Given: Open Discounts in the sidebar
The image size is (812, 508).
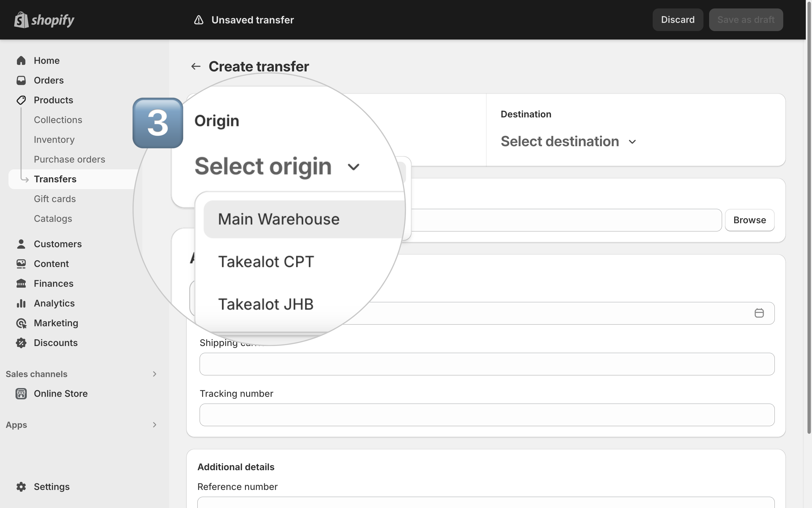Looking at the screenshot, I should [56, 343].
